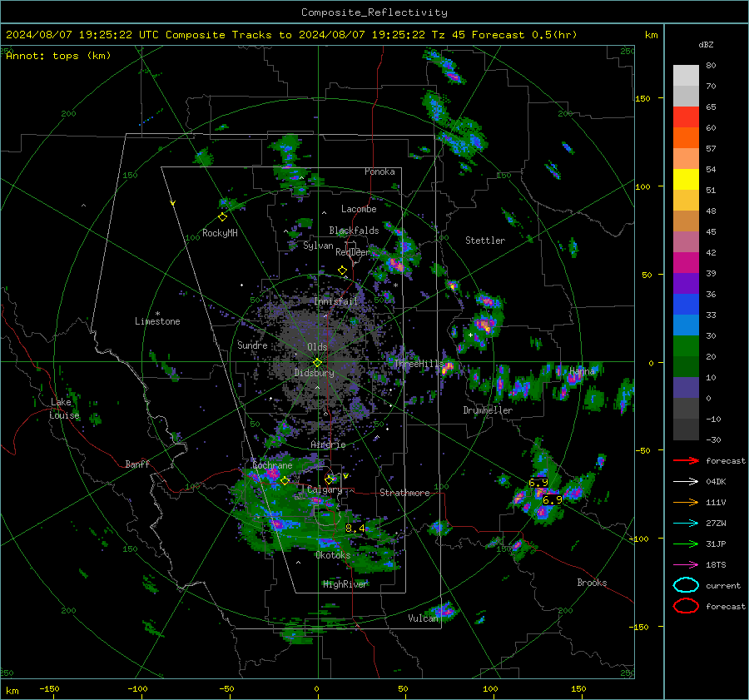
Task: Pick the purple band between 39 and 36 dBZ
Action: pyautogui.click(x=686, y=283)
